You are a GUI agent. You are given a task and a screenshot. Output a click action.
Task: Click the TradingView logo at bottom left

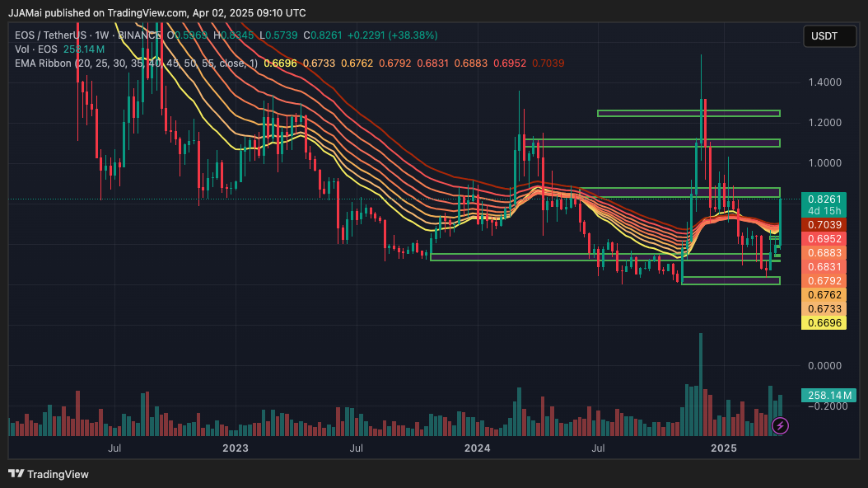(48, 474)
